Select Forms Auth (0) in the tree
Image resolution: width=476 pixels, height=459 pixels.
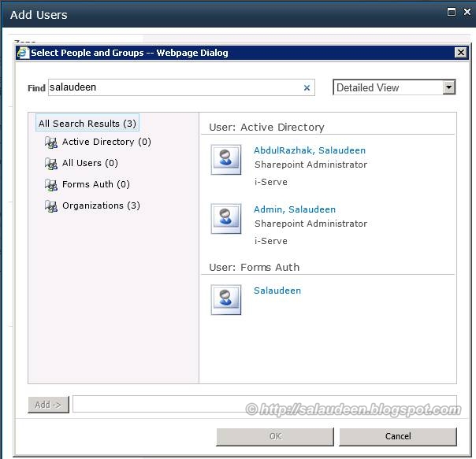tap(96, 184)
